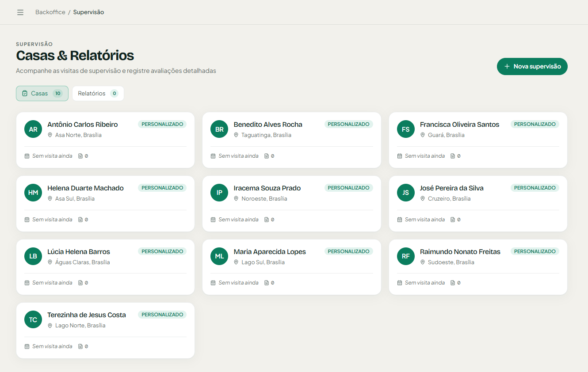Click Supervisão in the breadcrumb

click(x=88, y=12)
